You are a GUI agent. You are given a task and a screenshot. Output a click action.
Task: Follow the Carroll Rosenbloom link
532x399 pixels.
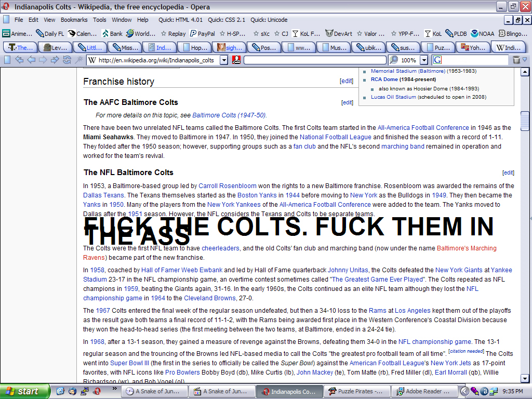(x=228, y=185)
